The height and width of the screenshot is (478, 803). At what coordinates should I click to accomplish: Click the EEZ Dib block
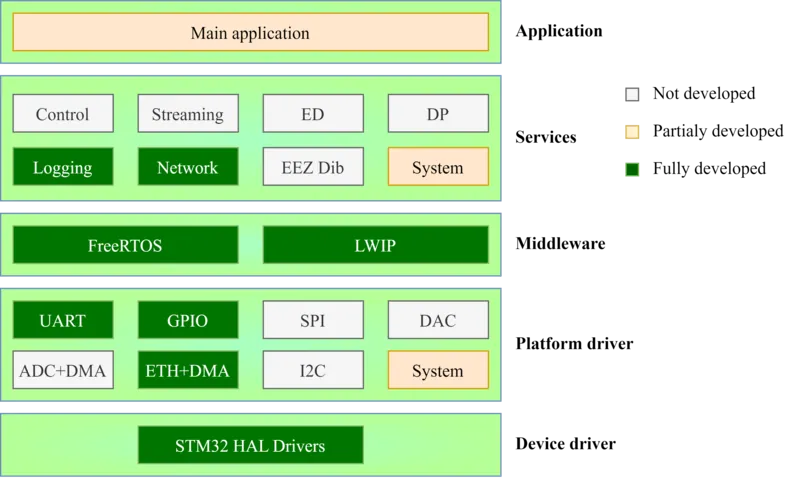point(313,167)
